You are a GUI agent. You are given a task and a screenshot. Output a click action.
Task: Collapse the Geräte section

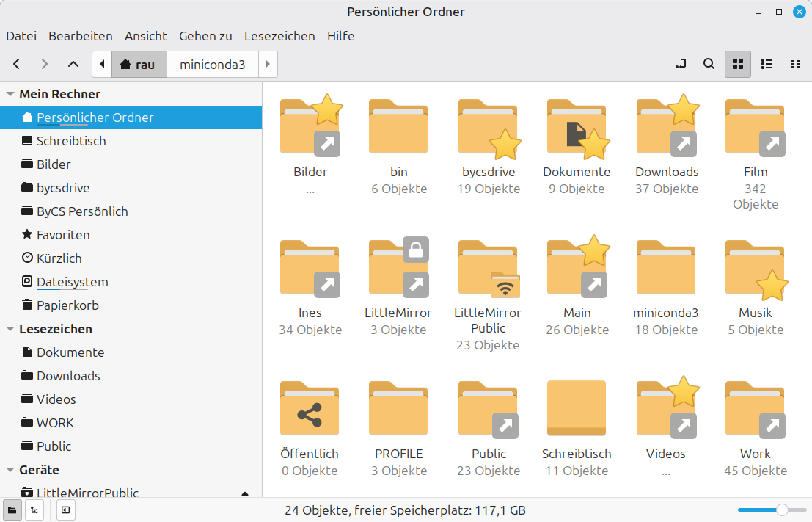[10, 470]
